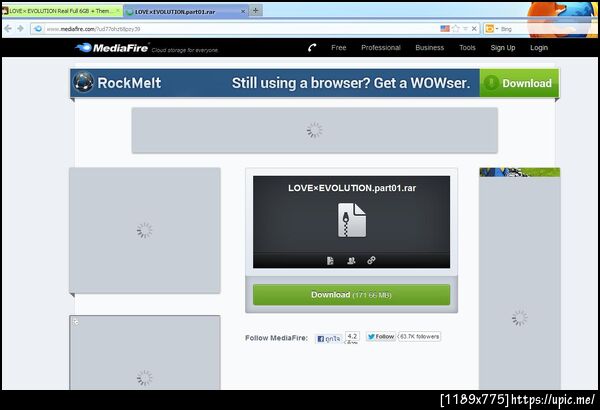Click the Login link
The width and height of the screenshot is (600, 410).
click(x=539, y=47)
